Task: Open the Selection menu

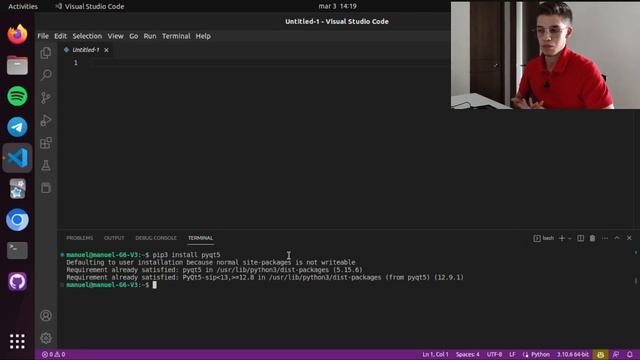Action: (x=87, y=36)
